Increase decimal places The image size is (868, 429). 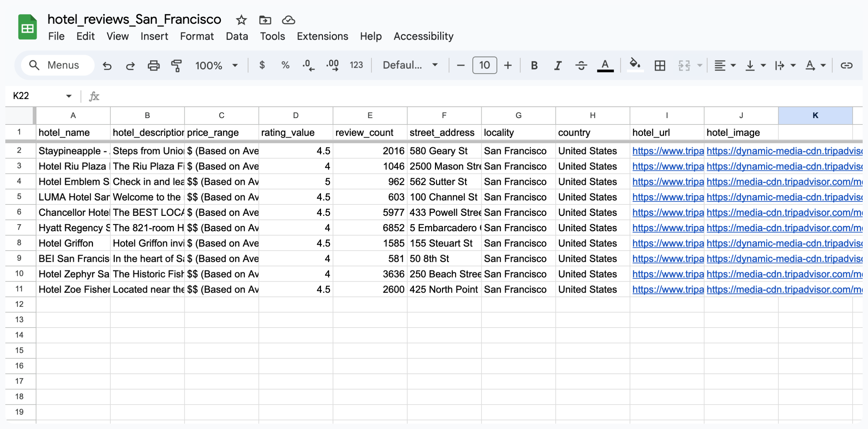(x=332, y=65)
